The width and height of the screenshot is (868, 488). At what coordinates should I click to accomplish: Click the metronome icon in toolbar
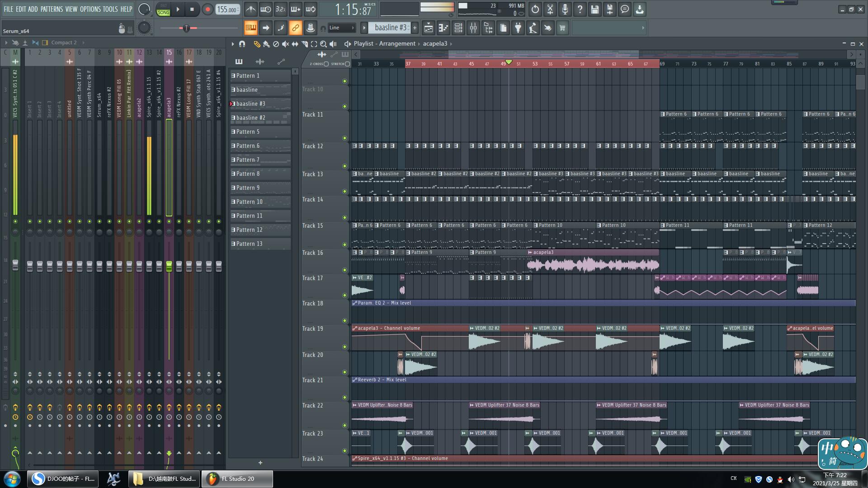(x=250, y=9)
